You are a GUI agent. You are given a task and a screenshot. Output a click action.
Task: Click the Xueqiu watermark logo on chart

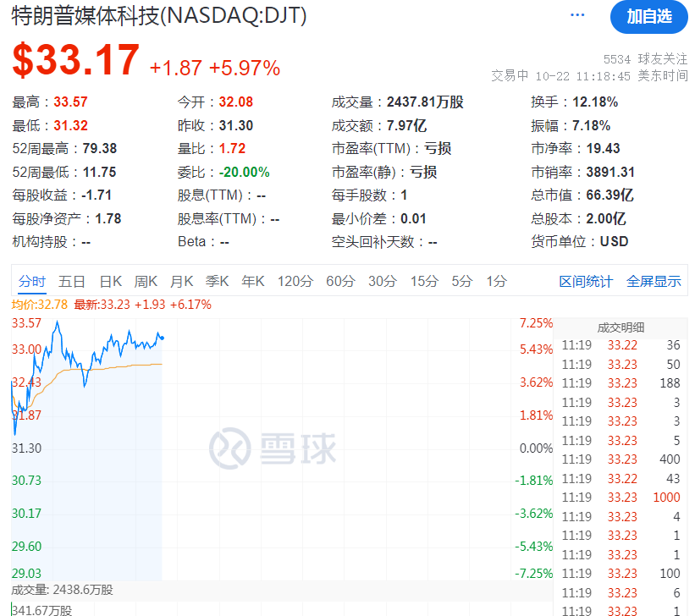pos(271,447)
